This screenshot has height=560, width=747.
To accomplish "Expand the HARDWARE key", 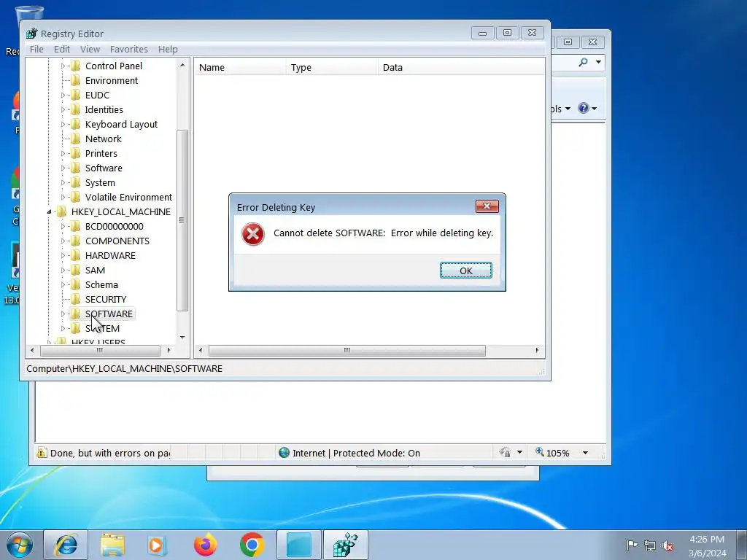I will 63,256.
